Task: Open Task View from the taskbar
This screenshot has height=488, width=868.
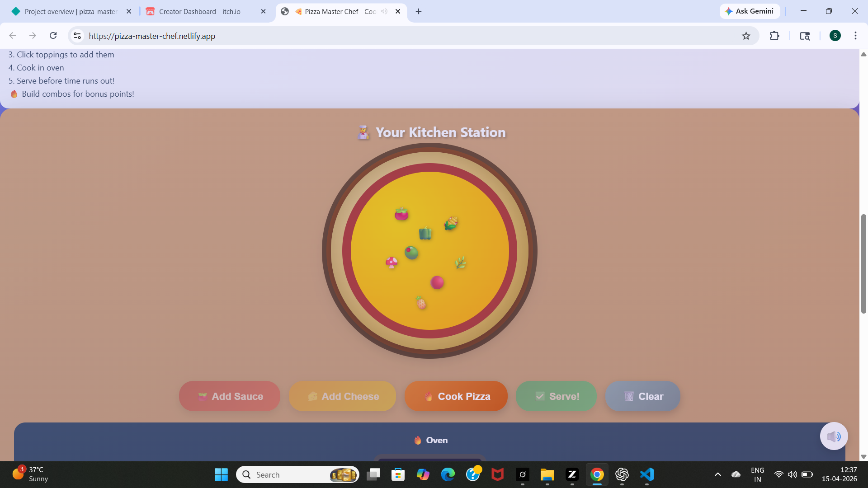Action: pos(373,474)
